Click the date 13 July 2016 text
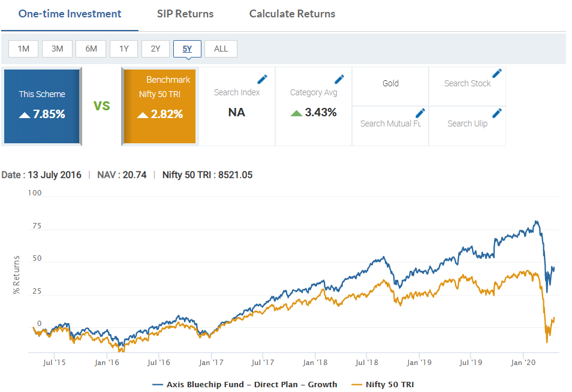Screen dimensions: 572x392 [55, 175]
